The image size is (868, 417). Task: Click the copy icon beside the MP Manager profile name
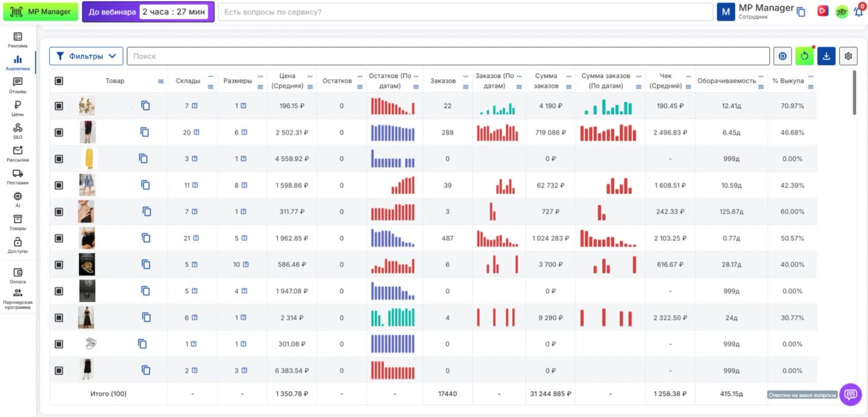(x=801, y=12)
